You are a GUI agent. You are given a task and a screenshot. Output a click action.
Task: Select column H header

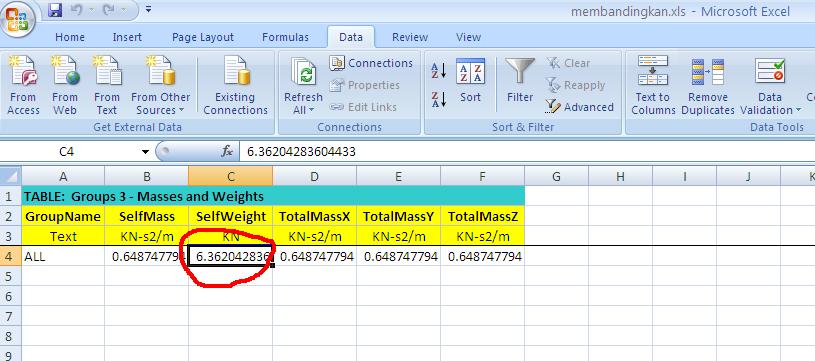(x=620, y=177)
